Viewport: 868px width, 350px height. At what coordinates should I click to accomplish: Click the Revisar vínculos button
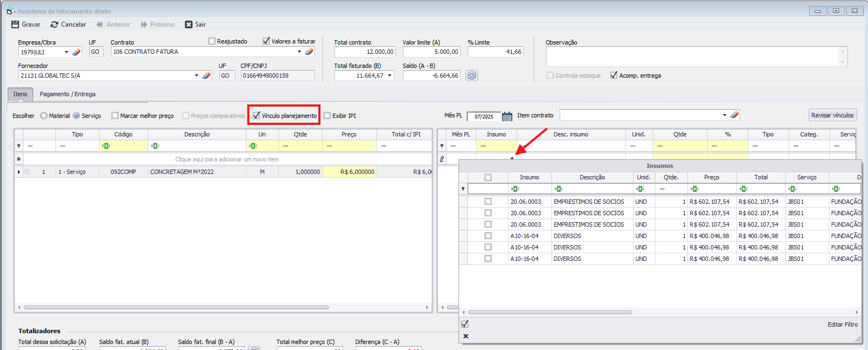coord(832,115)
